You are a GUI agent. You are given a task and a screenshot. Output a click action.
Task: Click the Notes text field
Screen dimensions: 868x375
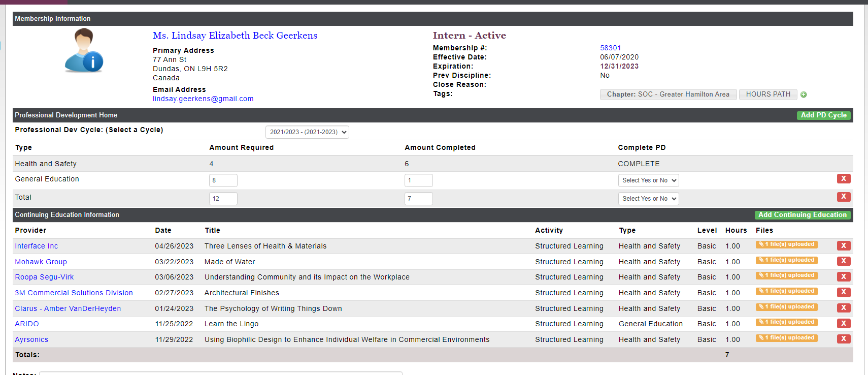221,373
